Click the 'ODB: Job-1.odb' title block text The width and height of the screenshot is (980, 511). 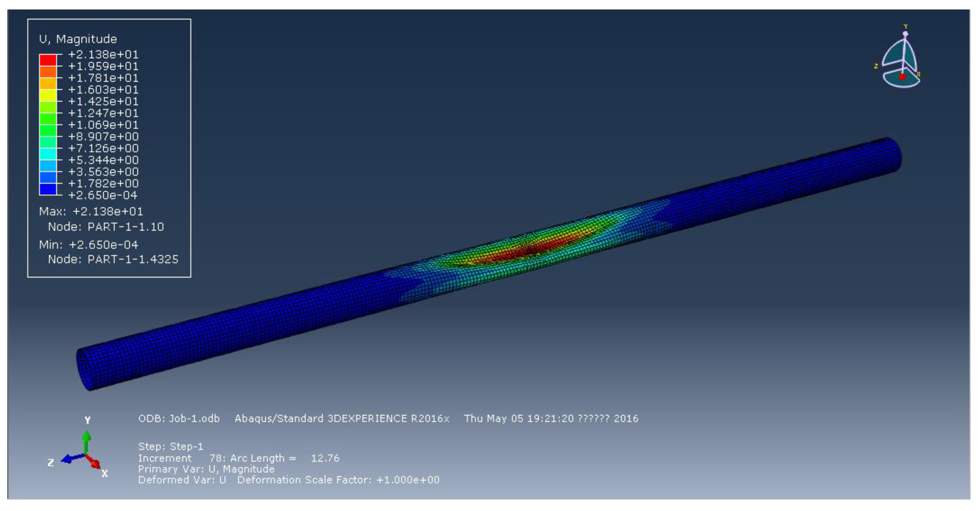tap(179, 418)
